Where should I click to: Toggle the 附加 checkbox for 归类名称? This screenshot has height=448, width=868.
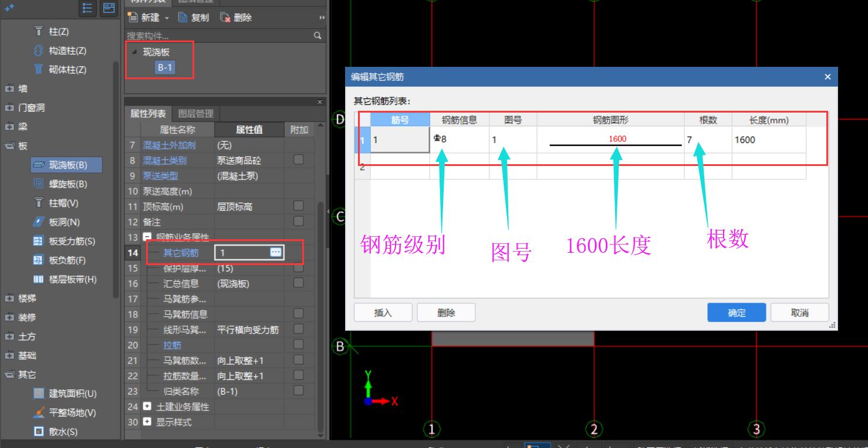(x=298, y=391)
